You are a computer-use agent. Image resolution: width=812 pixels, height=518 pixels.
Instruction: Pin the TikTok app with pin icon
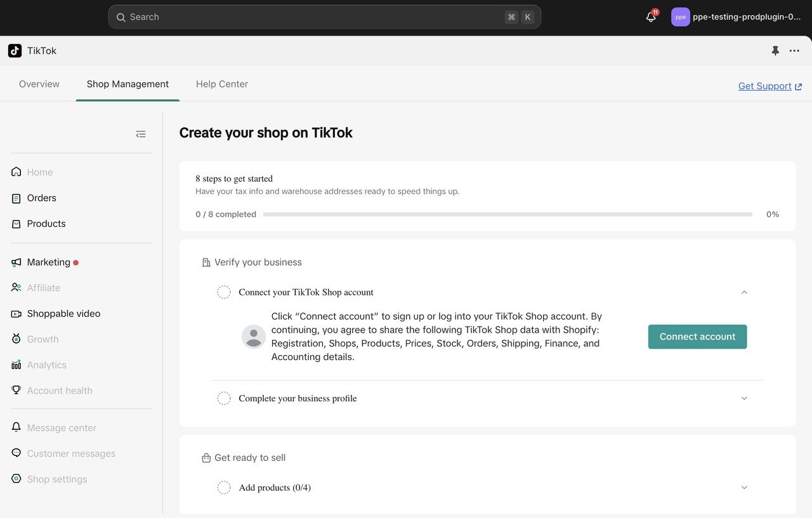click(775, 51)
